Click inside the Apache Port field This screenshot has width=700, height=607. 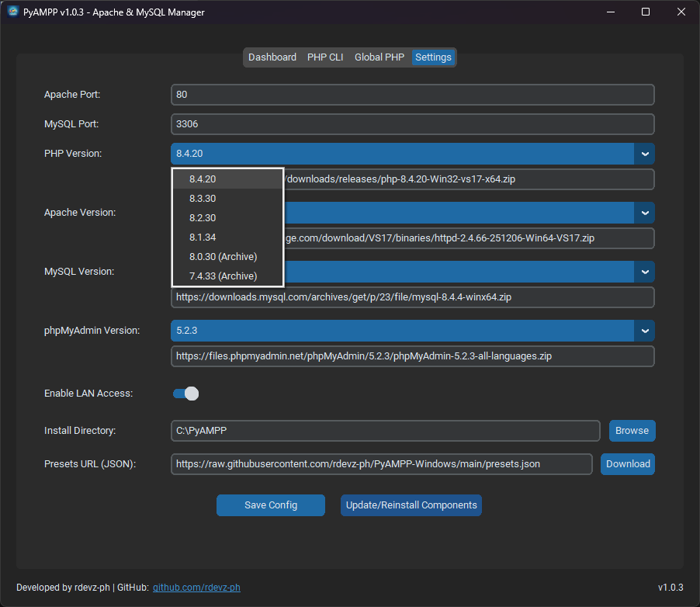(x=412, y=95)
